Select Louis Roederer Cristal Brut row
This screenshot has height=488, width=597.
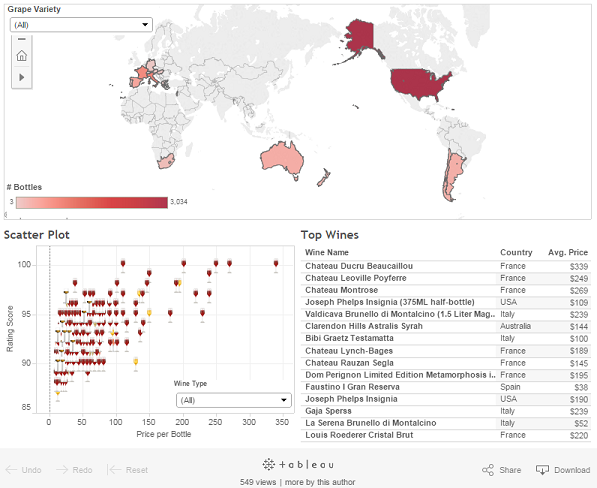[446, 435]
